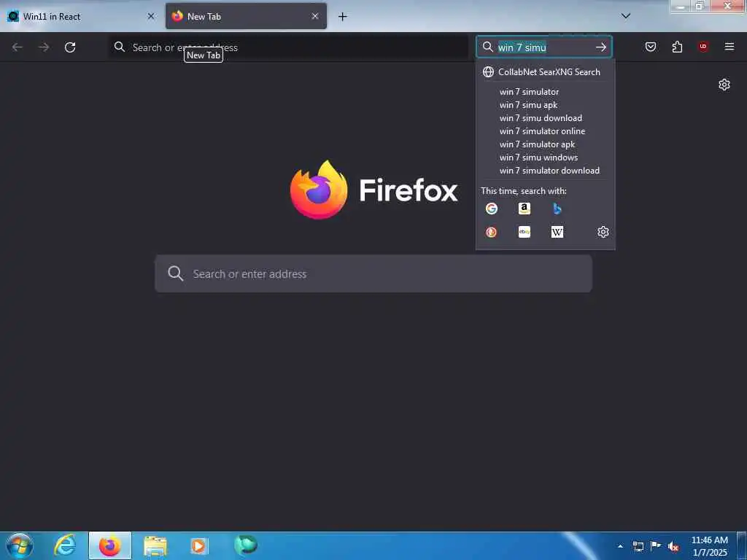The image size is (747, 560).
Task: Launch Windows Media Player from taskbar
Action: click(x=199, y=545)
